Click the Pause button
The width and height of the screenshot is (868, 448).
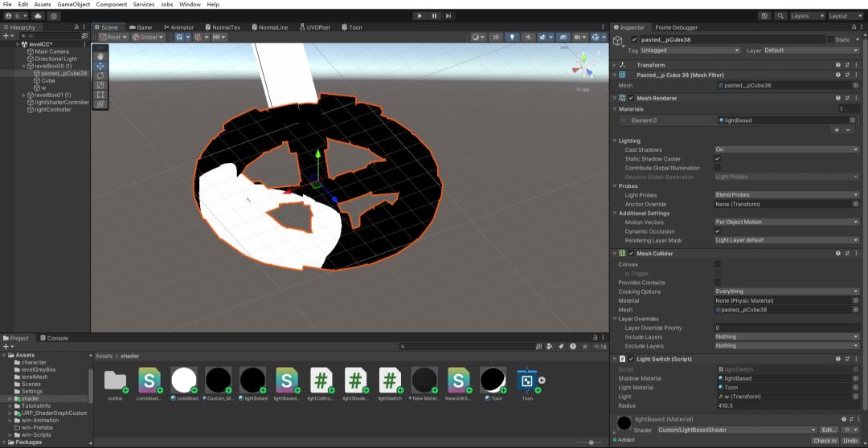[434, 16]
